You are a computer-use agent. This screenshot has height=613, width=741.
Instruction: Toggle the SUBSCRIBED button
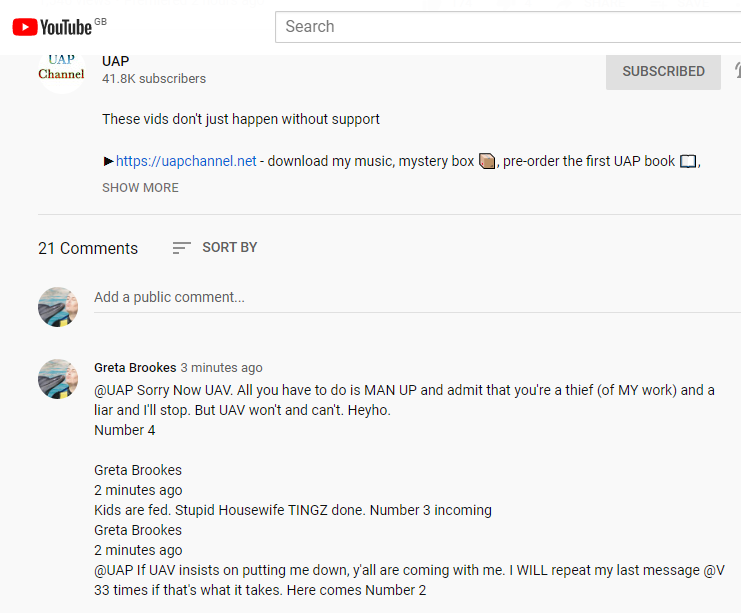(x=663, y=72)
